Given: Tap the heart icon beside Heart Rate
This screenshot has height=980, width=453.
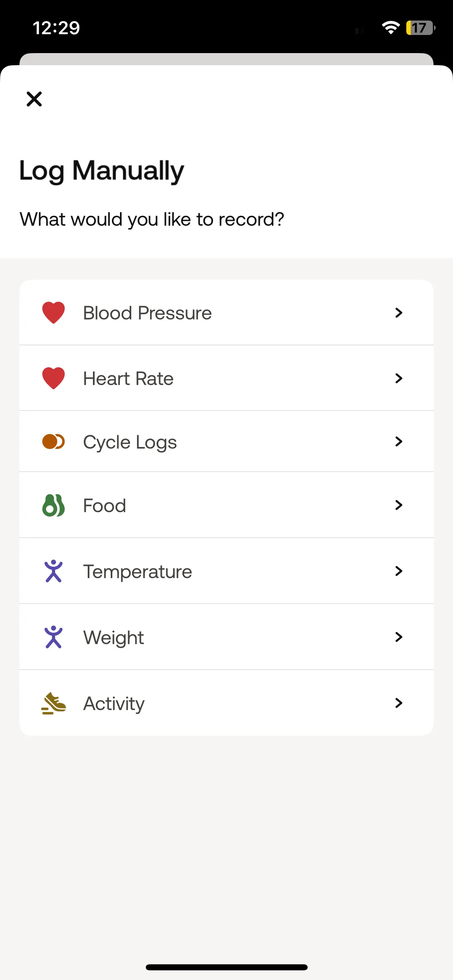Looking at the screenshot, I should pos(54,378).
